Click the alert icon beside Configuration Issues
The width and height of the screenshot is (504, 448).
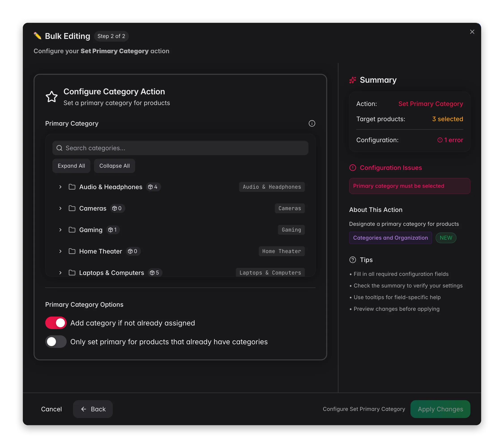pyautogui.click(x=353, y=168)
